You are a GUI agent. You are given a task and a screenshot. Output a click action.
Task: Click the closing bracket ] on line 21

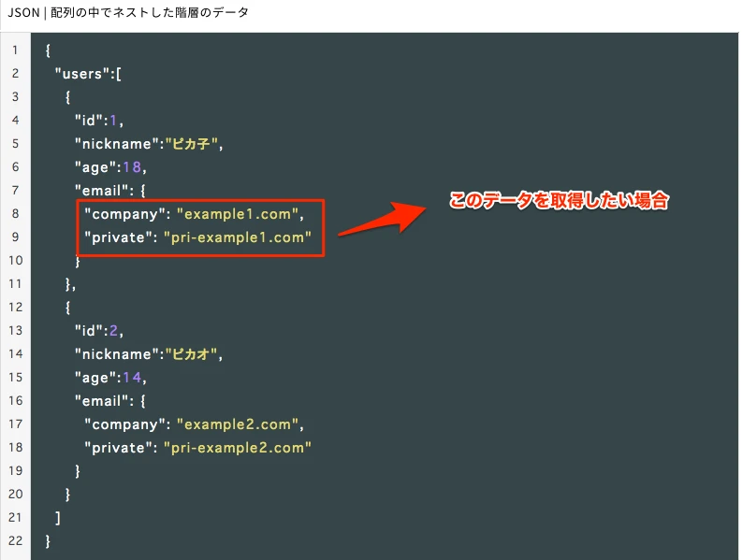click(58, 518)
